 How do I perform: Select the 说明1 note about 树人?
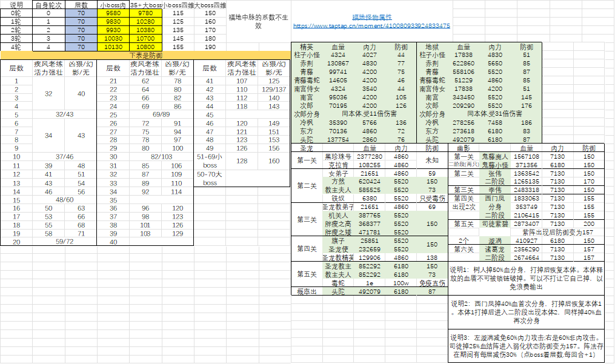click(x=527, y=279)
